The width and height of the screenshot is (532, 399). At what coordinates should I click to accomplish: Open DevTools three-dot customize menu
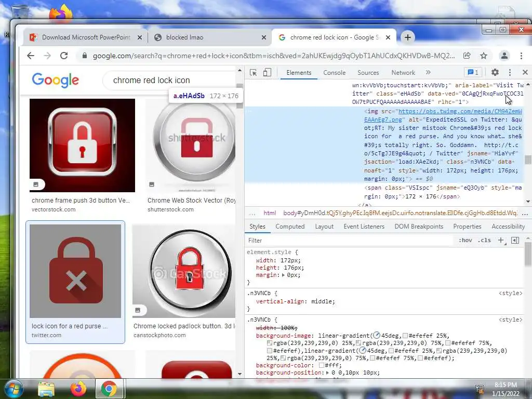pos(510,72)
